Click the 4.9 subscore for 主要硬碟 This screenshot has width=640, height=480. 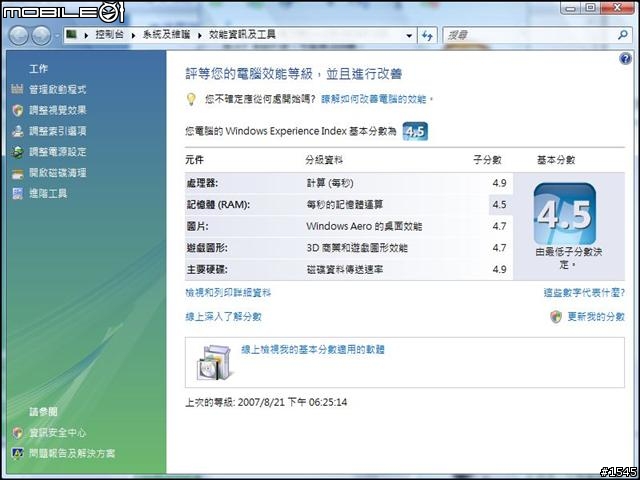click(499, 269)
